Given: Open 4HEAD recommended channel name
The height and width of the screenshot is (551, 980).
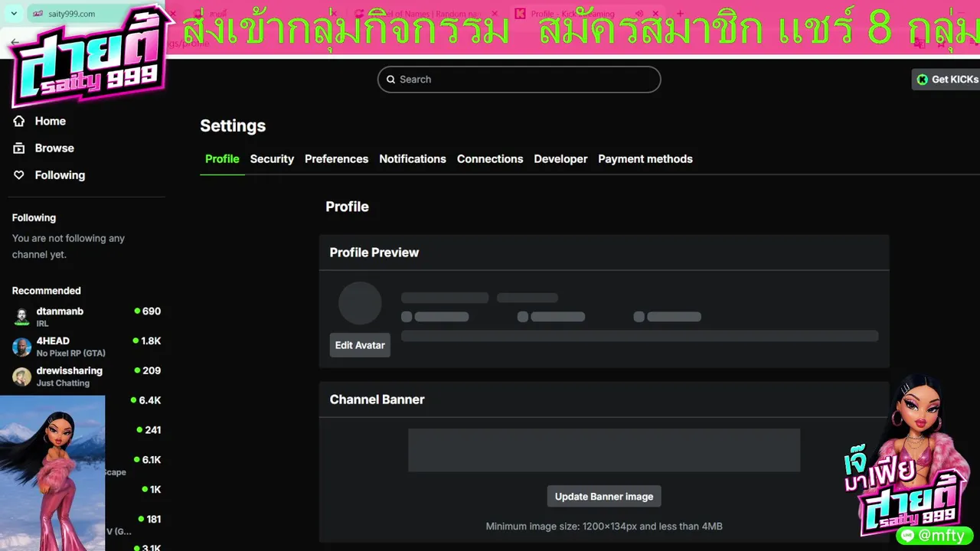Looking at the screenshot, I should [53, 341].
